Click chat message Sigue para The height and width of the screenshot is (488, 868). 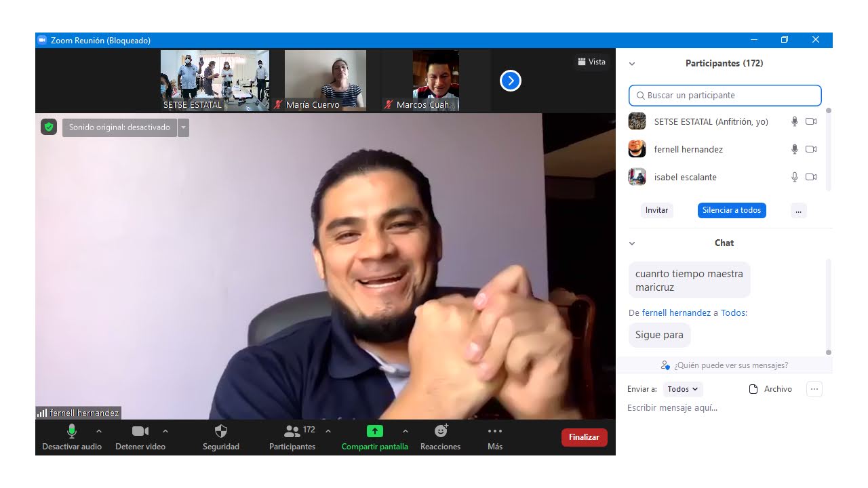(660, 335)
